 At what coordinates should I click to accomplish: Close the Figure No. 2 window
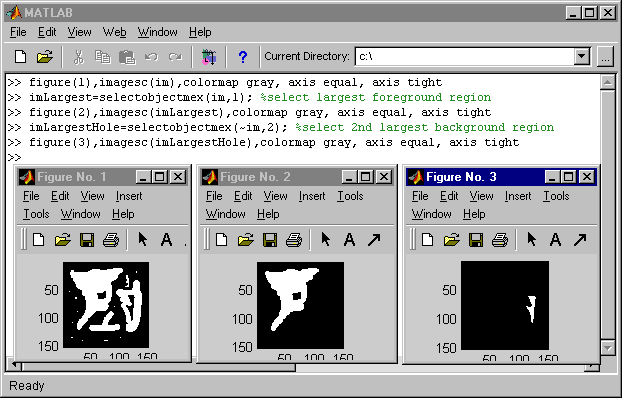[384, 177]
